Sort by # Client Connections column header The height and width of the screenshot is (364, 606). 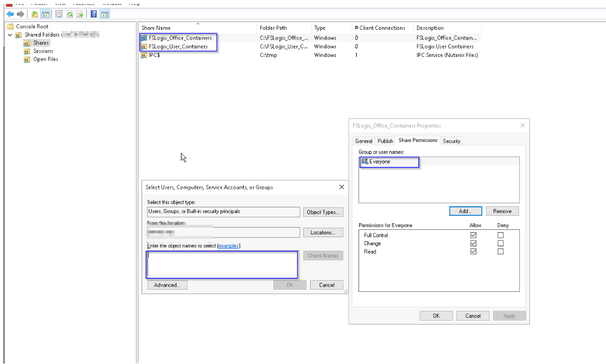pos(382,28)
